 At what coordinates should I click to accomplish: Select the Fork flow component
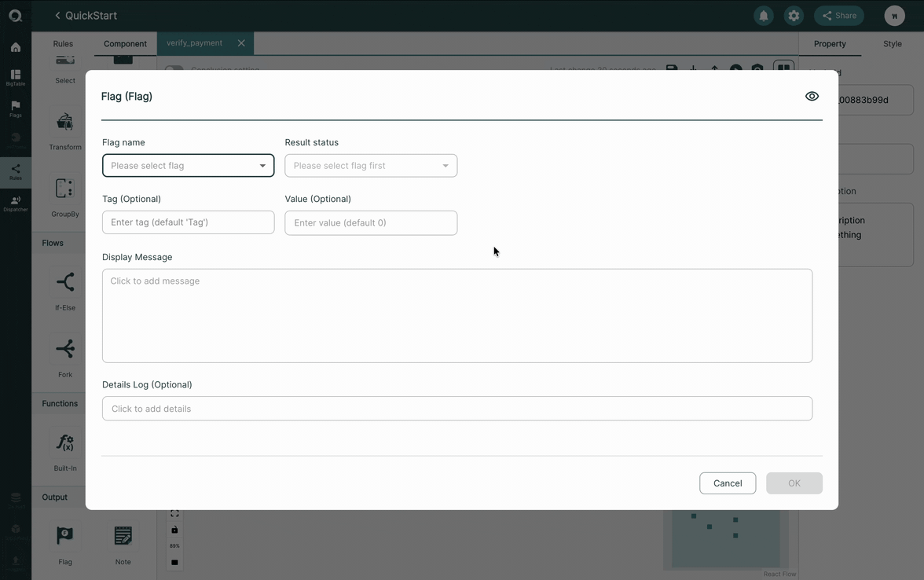pyautogui.click(x=64, y=355)
